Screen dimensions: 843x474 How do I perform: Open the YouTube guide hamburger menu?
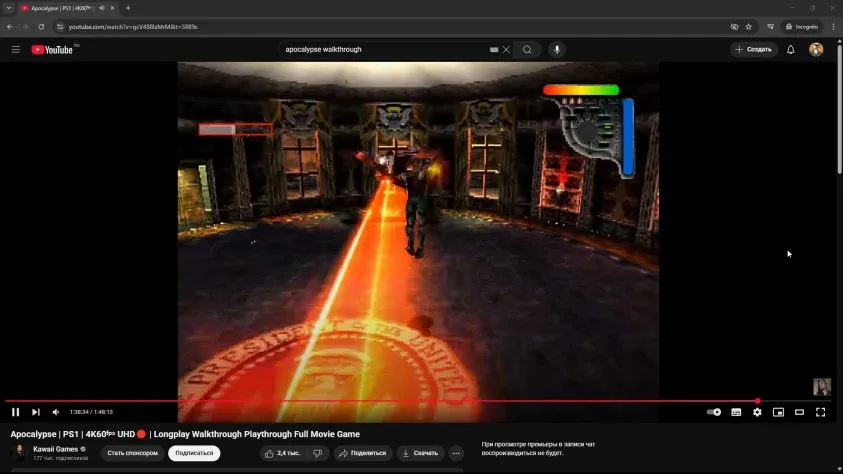click(x=16, y=49)
